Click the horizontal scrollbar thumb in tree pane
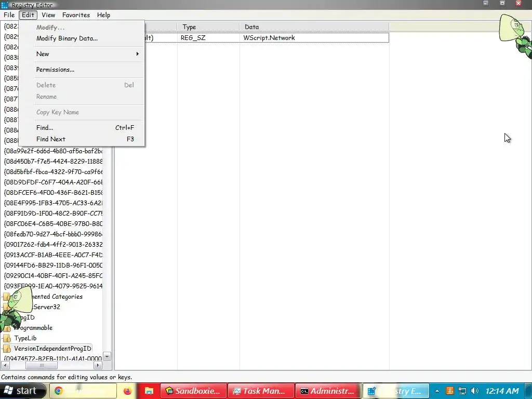 pyautogui.click(x=42, y=365)
